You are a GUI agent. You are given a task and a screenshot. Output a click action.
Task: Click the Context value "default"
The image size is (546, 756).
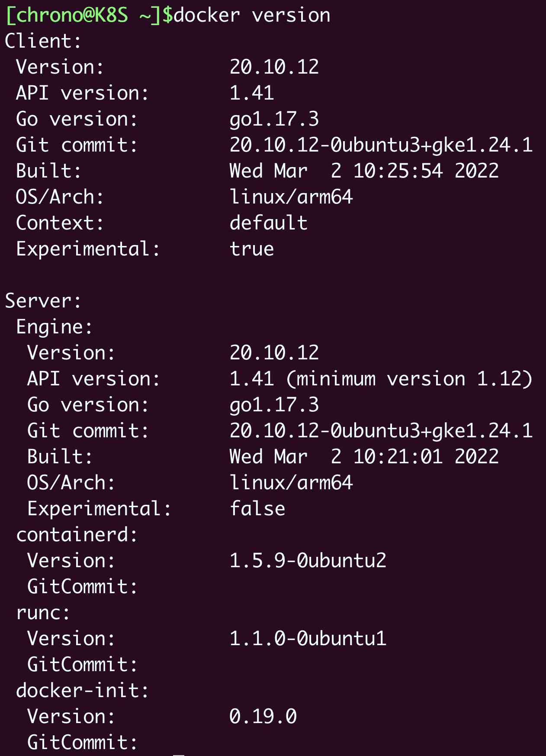coord(268,223)
